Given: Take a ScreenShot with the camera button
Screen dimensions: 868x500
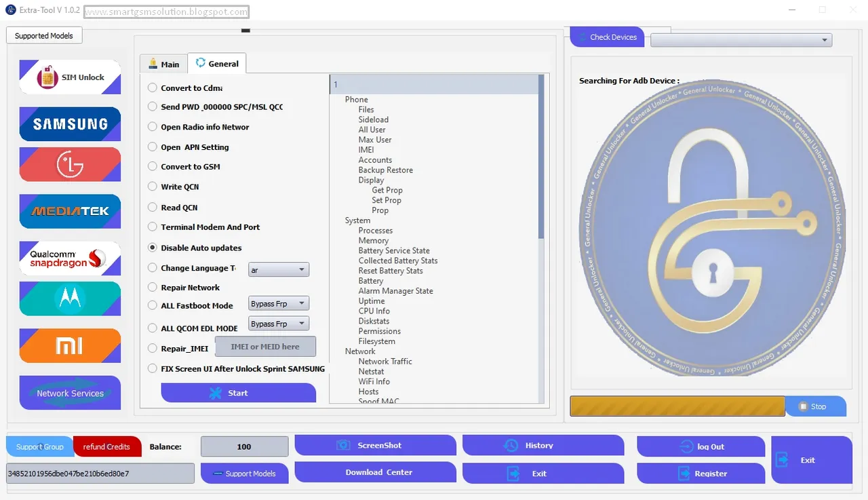Looking at the screenshot, I should tap(375, 445).
